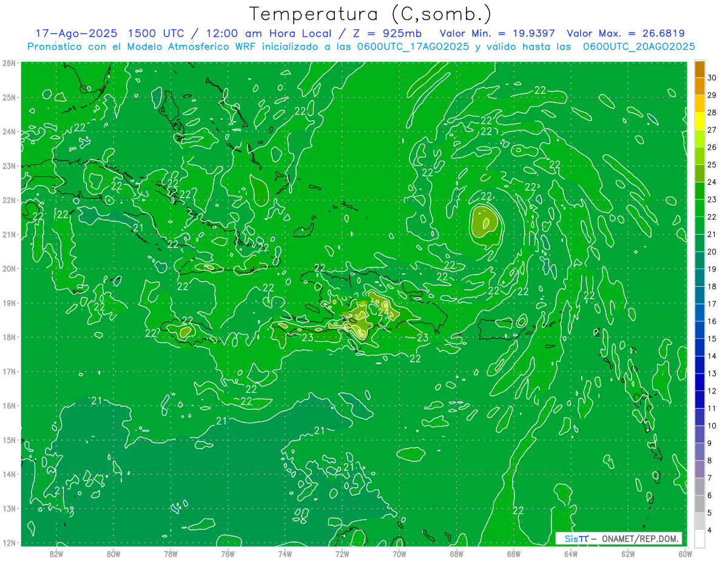Click the 72W longitude label
728x562 pixels.
click(x=342, y=553)
